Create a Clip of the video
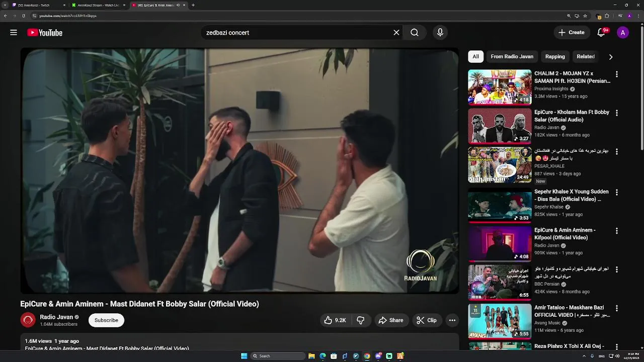Image resolution: width=644 pixels, height=362 pixels. 426,320
